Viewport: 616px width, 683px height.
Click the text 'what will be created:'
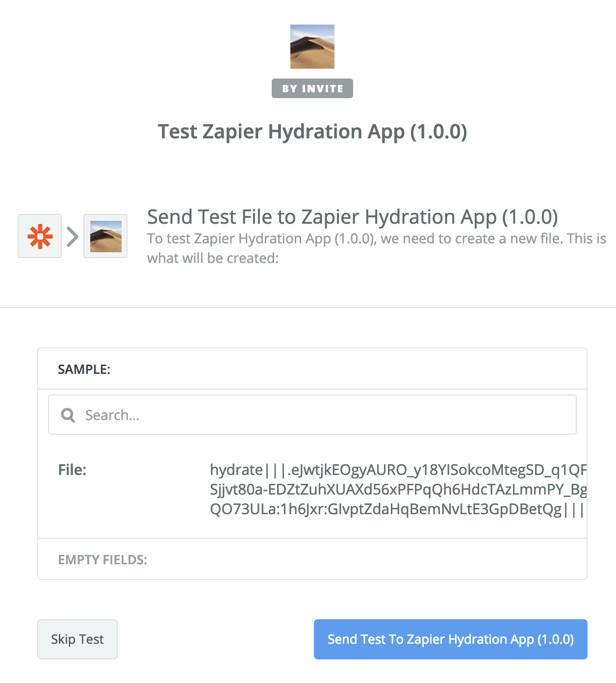coord(213,259)
